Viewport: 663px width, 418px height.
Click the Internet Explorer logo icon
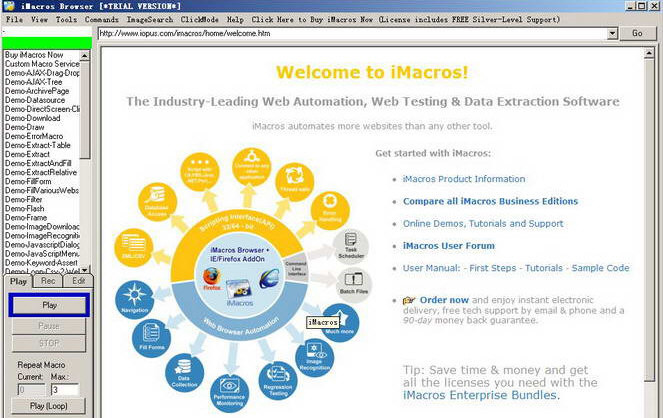tap(269, 279)
